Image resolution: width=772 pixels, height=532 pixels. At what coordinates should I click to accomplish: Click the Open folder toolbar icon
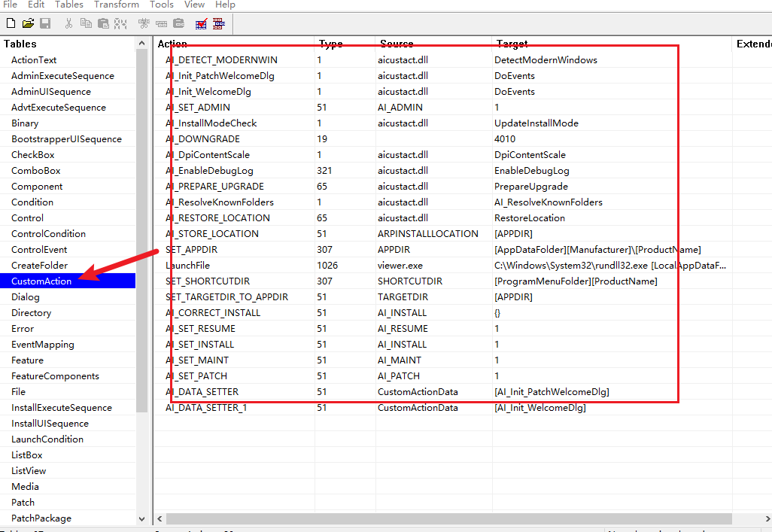[29, 24]
